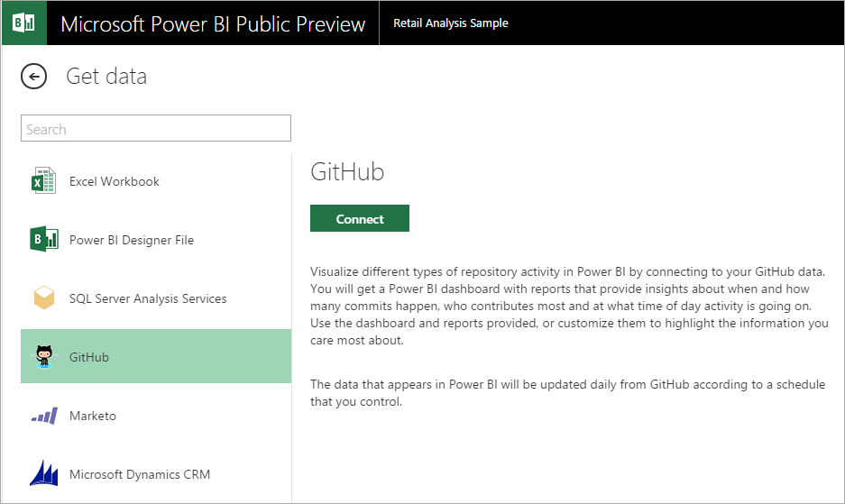This screenshot has width=845, height=504.
Task: Click the Microsoft Power BI Public Preview title
Action: (x=213, y=23)
